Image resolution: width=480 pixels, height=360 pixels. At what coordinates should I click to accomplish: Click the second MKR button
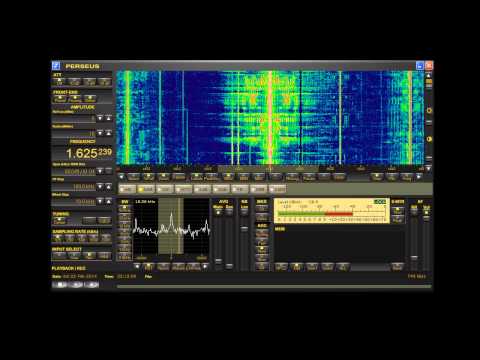click(x=262, y=218)
